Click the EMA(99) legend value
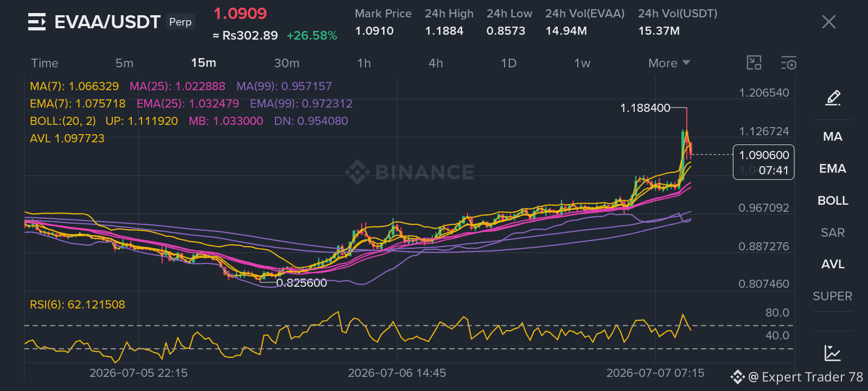This screenshot has width=868, height=391. point(301,104)
